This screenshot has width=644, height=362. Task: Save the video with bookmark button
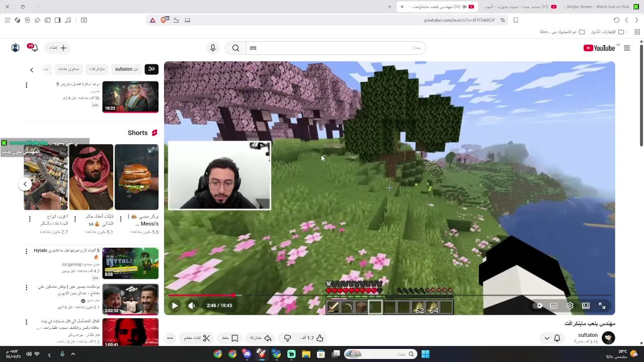pos(230,338)
